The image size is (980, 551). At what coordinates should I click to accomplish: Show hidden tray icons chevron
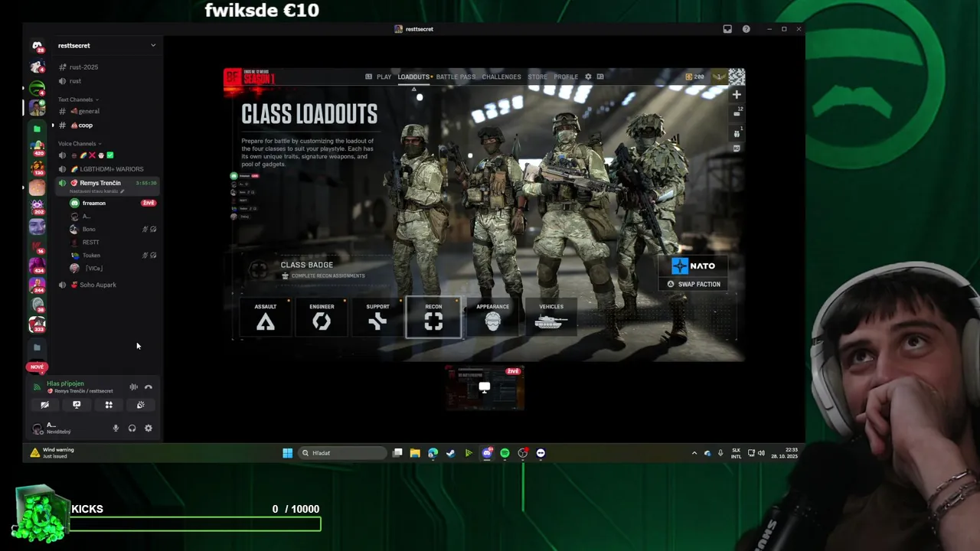click(x=694, y=453)
